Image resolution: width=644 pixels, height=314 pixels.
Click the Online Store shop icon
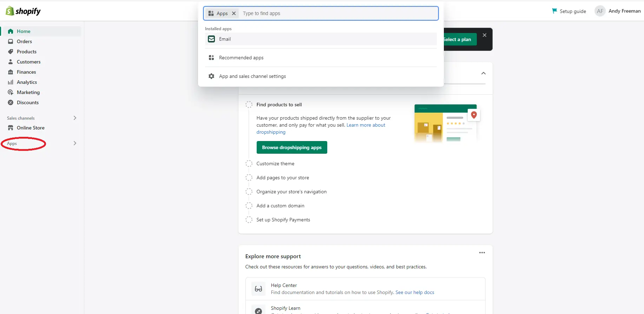[x=11, y=128]
